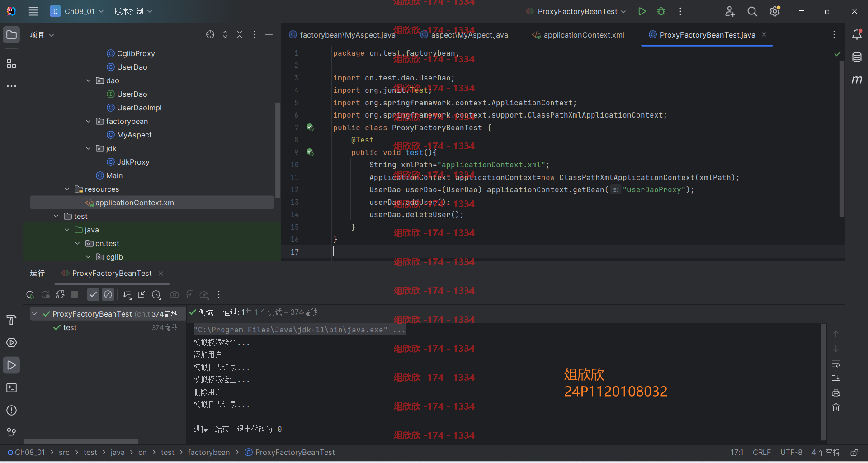Open the Notifications bell
868x463 pixels.
click(857, 35)
